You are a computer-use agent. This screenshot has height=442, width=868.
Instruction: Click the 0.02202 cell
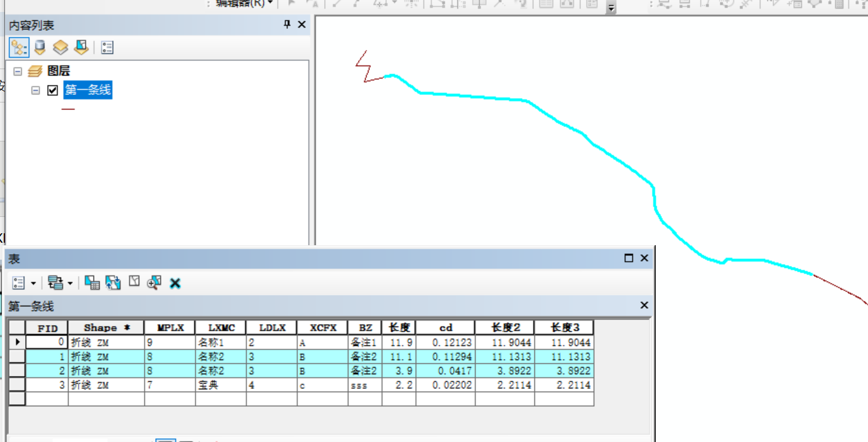[445, 384]
